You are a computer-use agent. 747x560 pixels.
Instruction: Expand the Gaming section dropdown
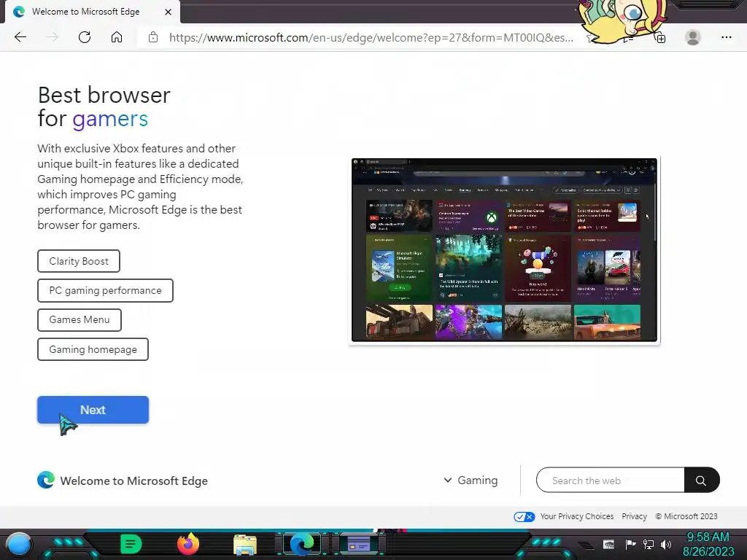click(x=471, y=481)
